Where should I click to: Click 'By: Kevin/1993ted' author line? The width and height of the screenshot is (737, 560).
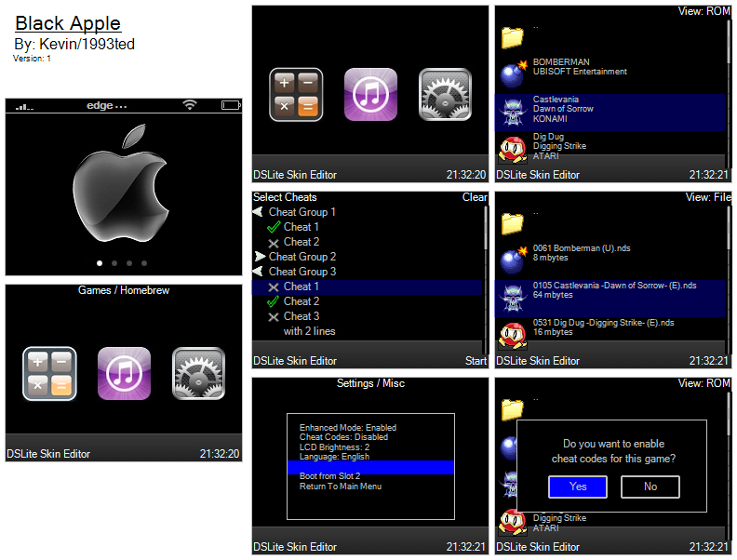(74, 44)
